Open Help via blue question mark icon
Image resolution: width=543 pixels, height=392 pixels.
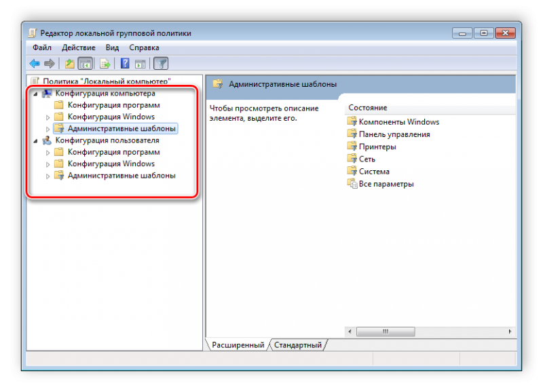[x=125, y=64]
